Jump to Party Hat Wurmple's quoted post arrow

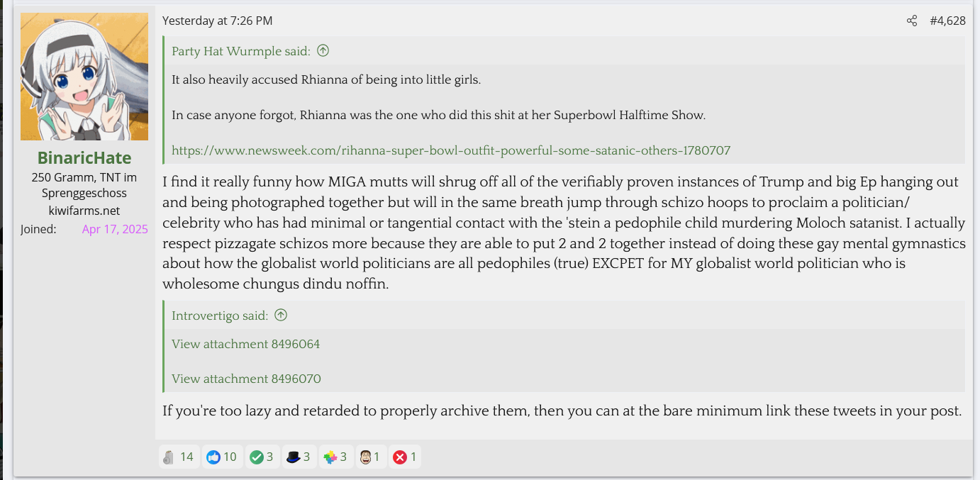coord(323,50)
